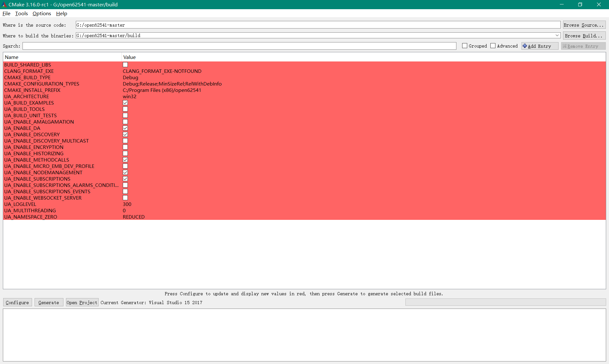Enable the Advanced checkbox
The height and width of the screenshot is (364, 609).
493,46
